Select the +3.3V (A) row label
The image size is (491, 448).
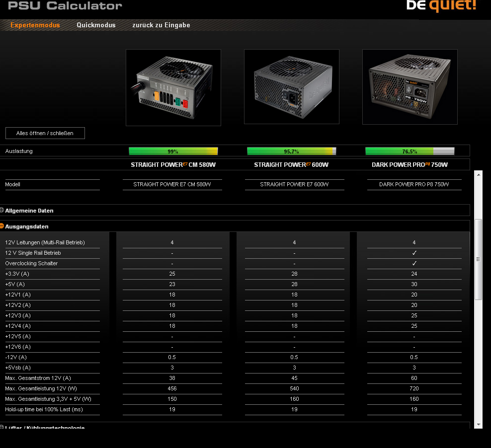17,274
